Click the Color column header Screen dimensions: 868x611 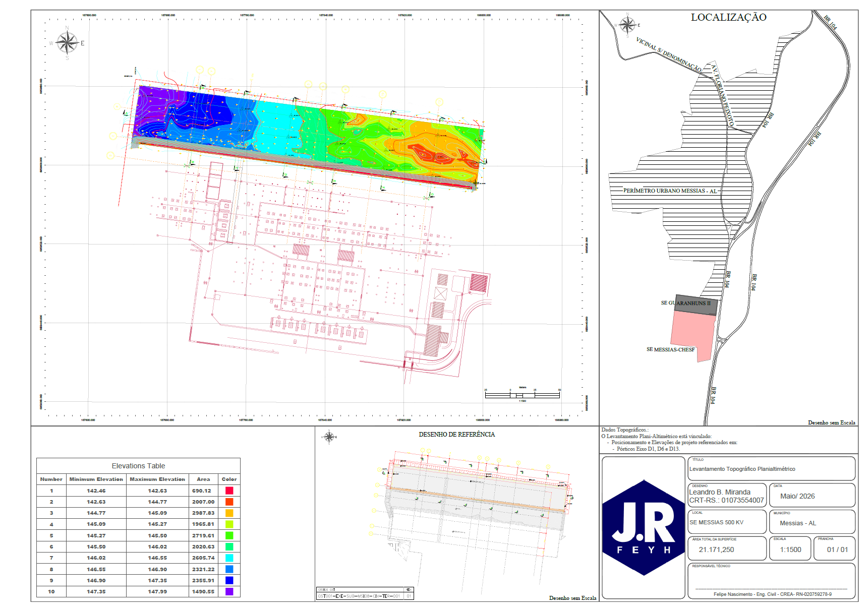(x=229, y=479)
